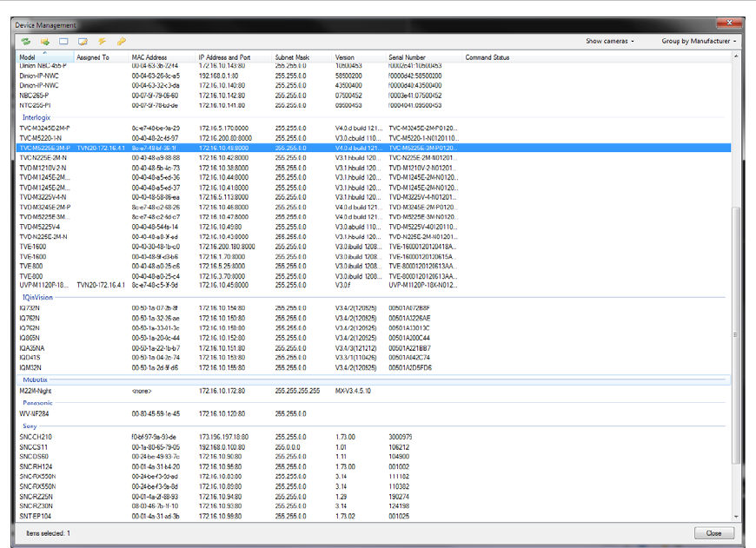Close the Device Management window
756x548 pixels.
[729, 23]
